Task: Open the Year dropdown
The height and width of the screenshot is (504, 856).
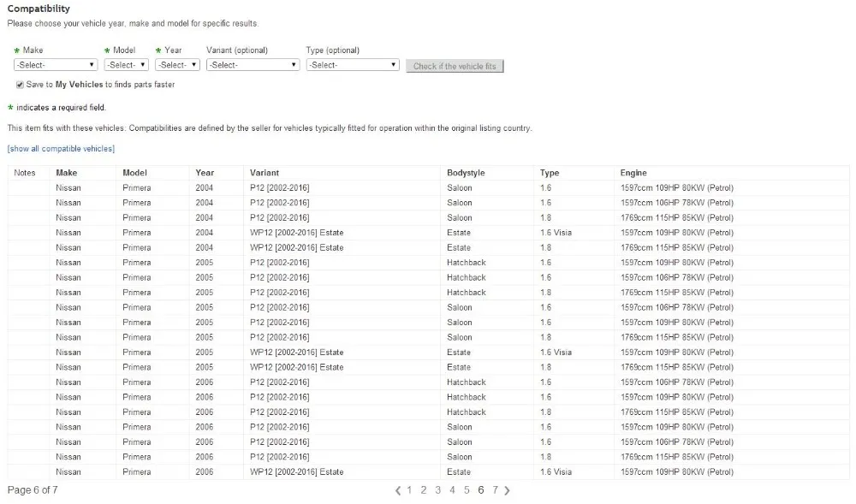Action: [x=177, y=65]
